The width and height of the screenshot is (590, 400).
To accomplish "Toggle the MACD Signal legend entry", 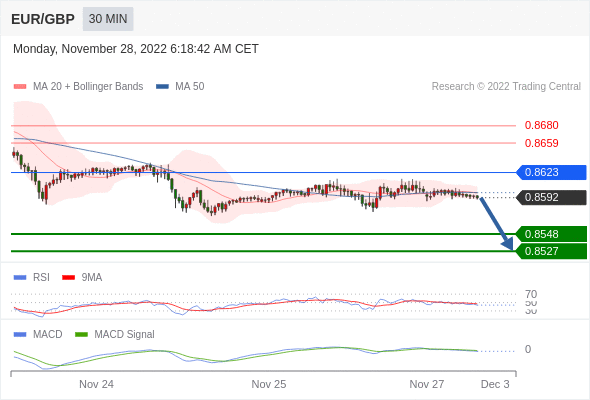I will (115, 335).
